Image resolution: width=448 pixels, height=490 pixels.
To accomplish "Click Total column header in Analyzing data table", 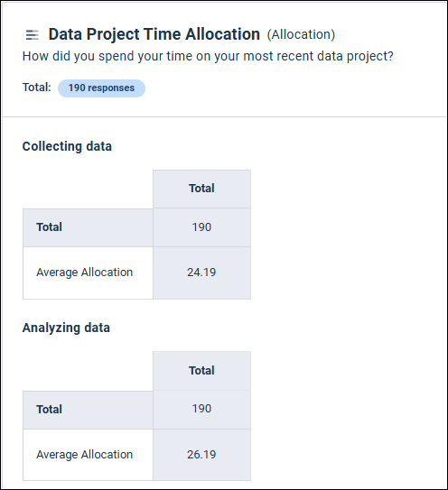I will click(201, 371).
